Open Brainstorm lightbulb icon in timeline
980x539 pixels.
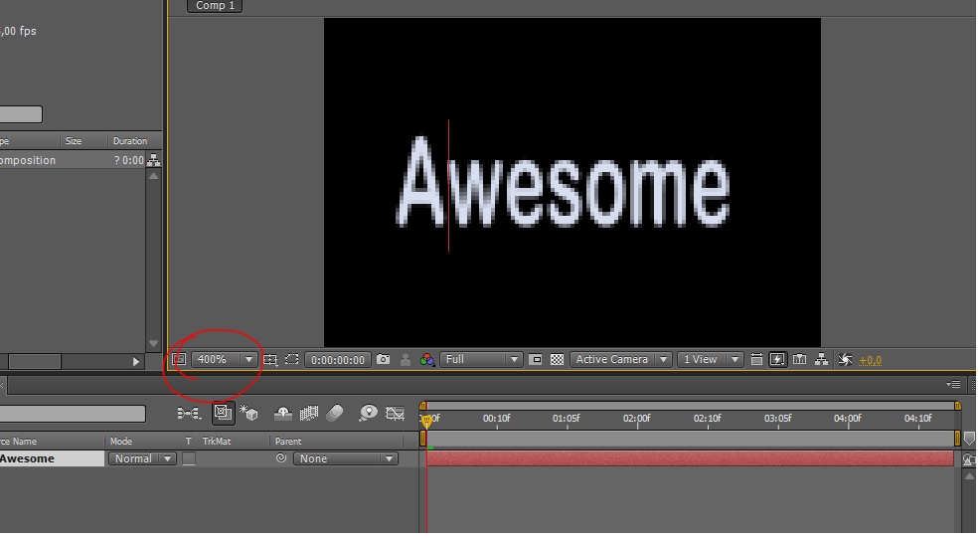click(x=369, y=413)
